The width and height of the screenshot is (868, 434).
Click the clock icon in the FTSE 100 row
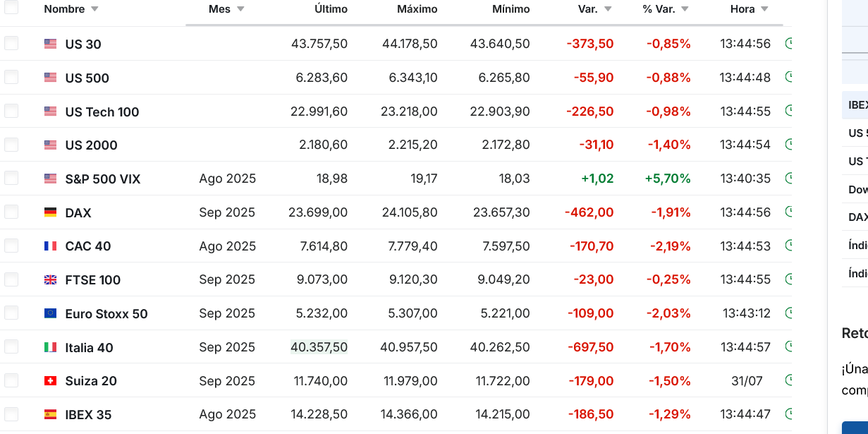click(x=788, y=279)
